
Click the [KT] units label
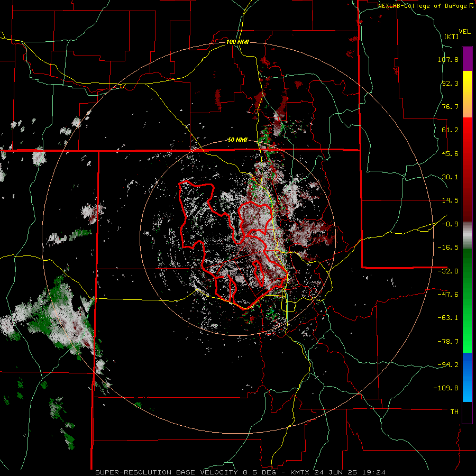(x=452, y=36)
